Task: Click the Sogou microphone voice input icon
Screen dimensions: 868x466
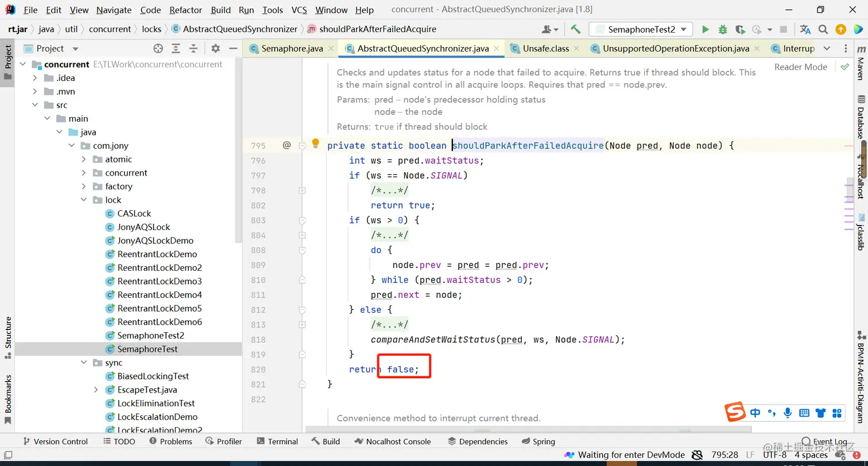Action: point(788,413)
